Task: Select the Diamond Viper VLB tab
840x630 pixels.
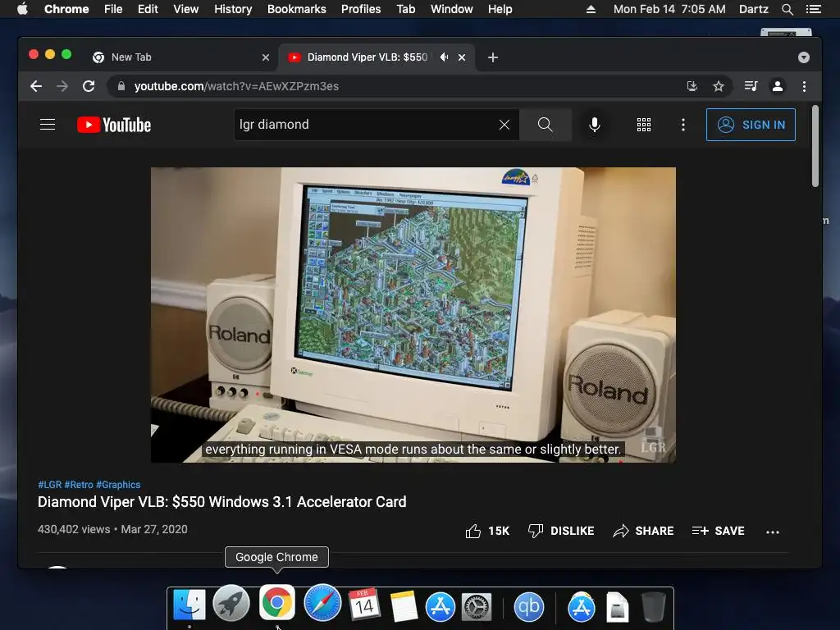Action: 367,57
